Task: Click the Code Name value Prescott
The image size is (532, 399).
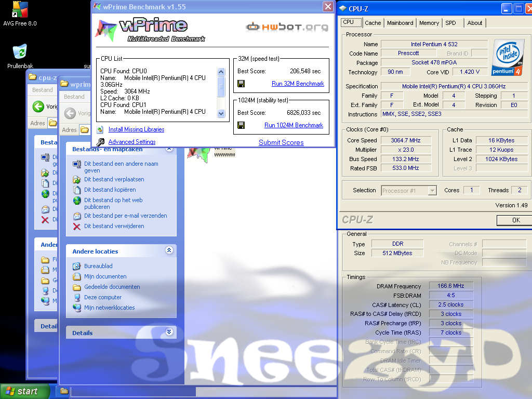Action: click(408, 53)
